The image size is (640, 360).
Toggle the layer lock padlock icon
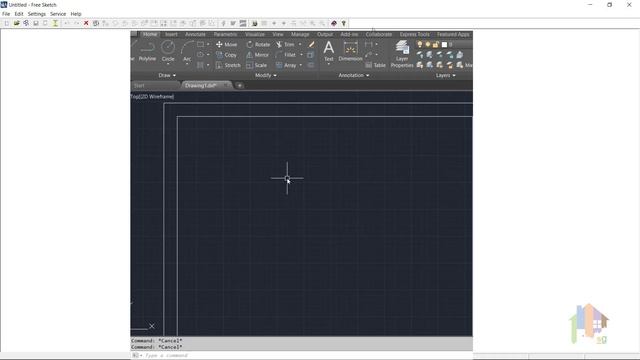[436, 44]
